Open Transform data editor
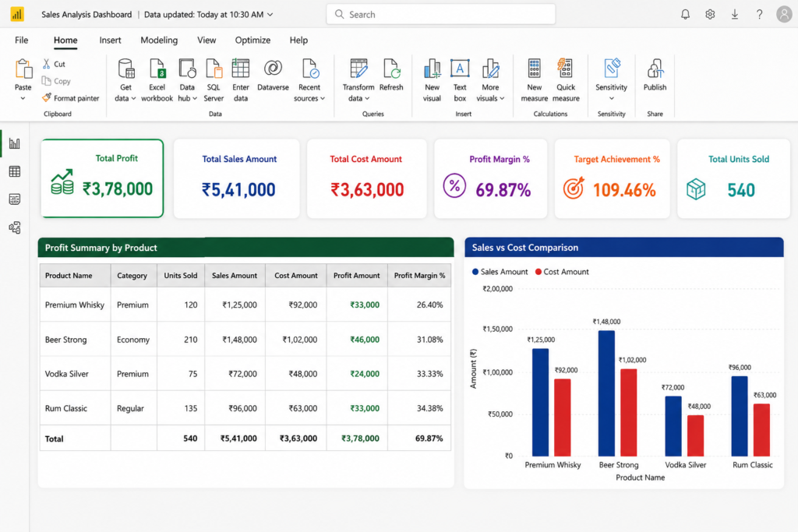The width and height of the screenshot is (798, 532). pos(358,80)
